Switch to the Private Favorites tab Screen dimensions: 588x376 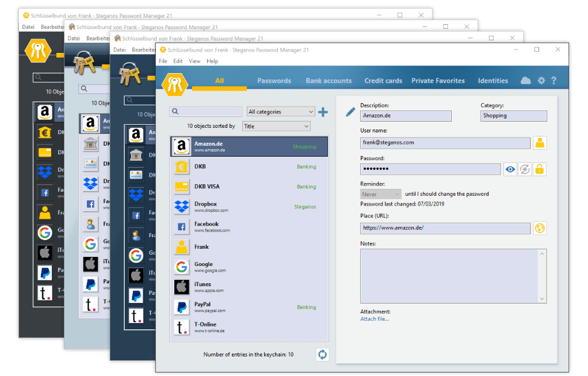tap(438, 81)
